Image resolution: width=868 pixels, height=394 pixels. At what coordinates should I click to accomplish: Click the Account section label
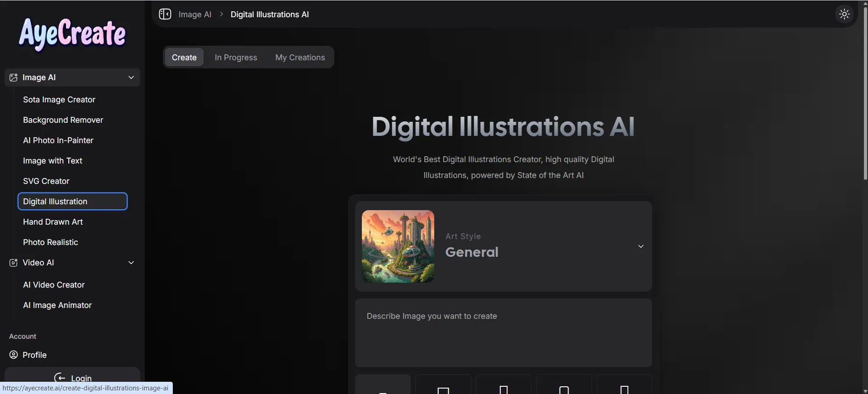[x=23, y=336]
